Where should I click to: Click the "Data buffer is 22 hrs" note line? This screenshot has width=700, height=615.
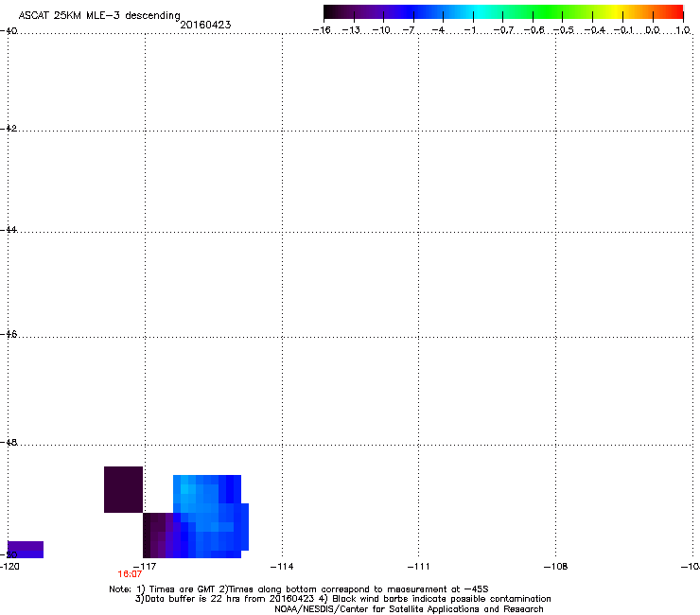(342, 599)
